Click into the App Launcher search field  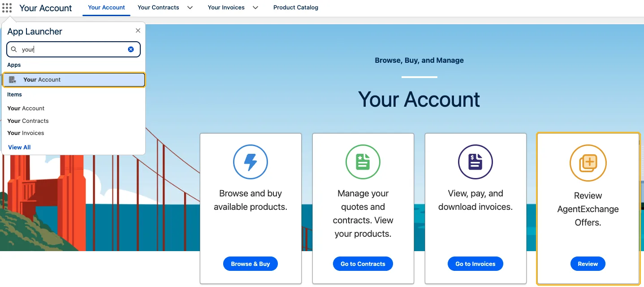[x=73, y=49]
